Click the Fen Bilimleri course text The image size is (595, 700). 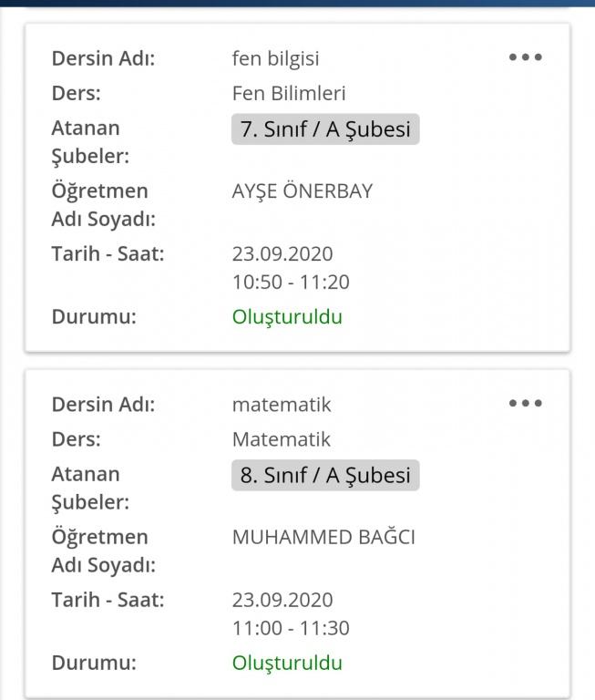click(x=289, y=93)
